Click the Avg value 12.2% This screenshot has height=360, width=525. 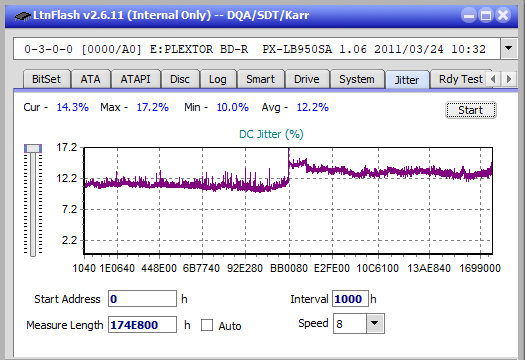coord(312,107)
